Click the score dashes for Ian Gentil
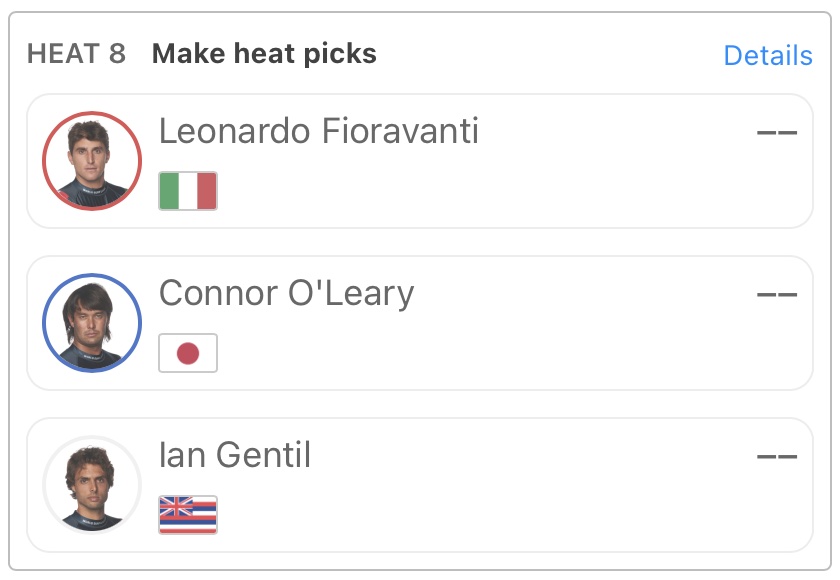Viewport: 840px width, 580px height. 777,456
